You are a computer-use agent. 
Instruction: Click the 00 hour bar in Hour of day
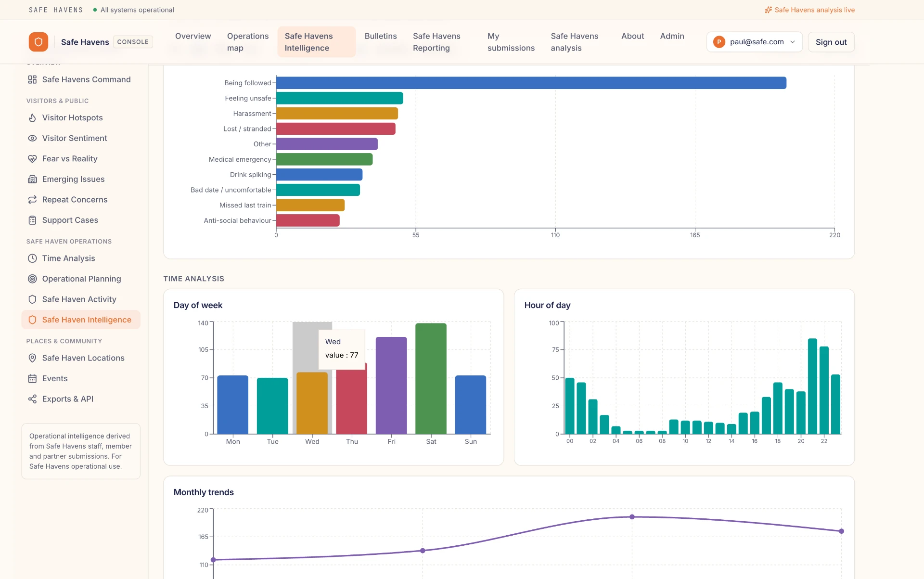point(570,406)
